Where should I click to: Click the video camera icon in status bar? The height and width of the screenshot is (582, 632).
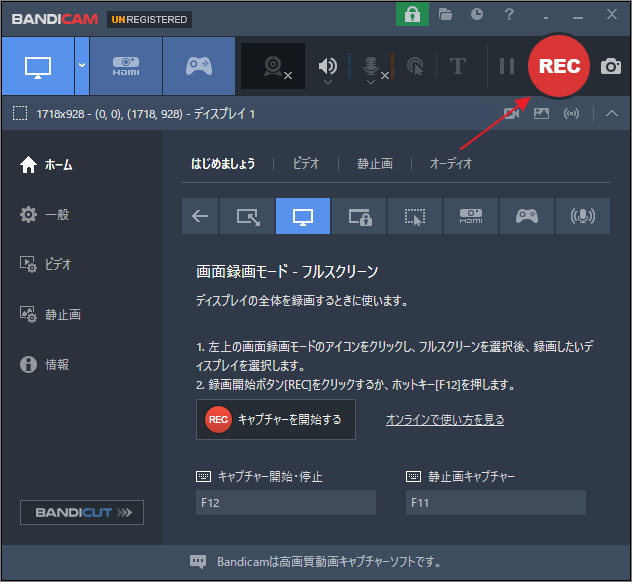point(511,114)
